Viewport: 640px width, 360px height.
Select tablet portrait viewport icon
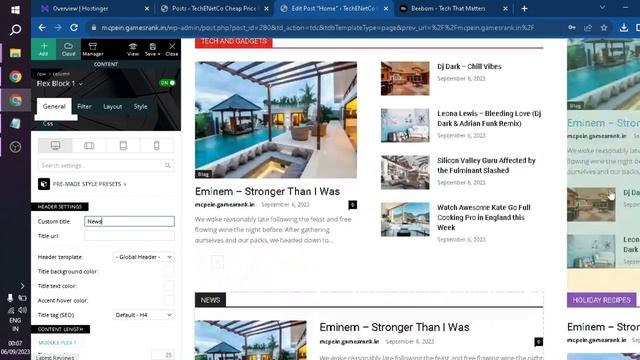[123, 146]
